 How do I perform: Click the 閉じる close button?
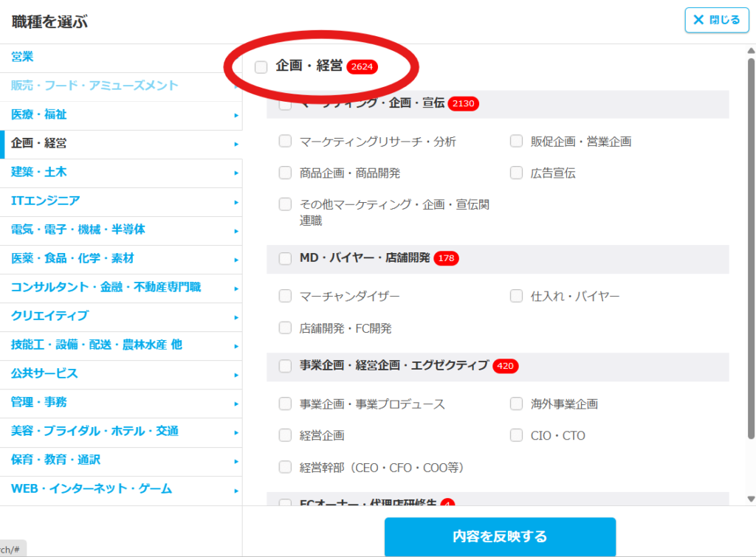point(716,20)
